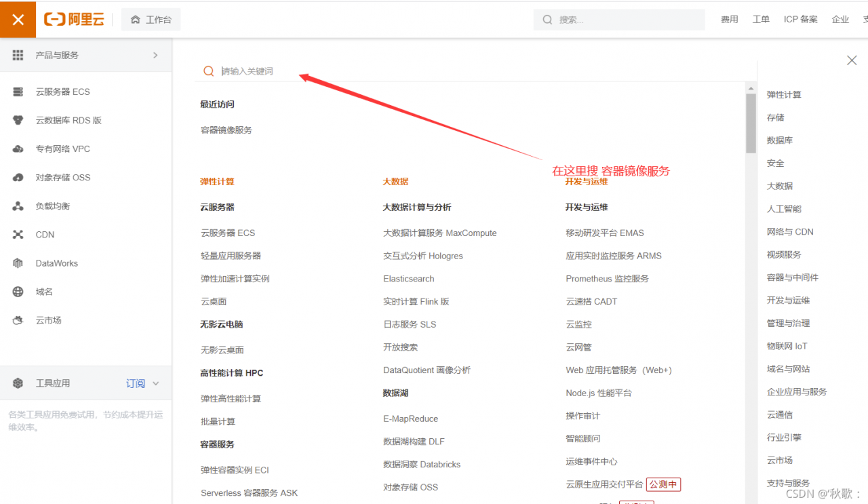
Task: Open 轻量应用服务器 link
Action: coord(231,256)
